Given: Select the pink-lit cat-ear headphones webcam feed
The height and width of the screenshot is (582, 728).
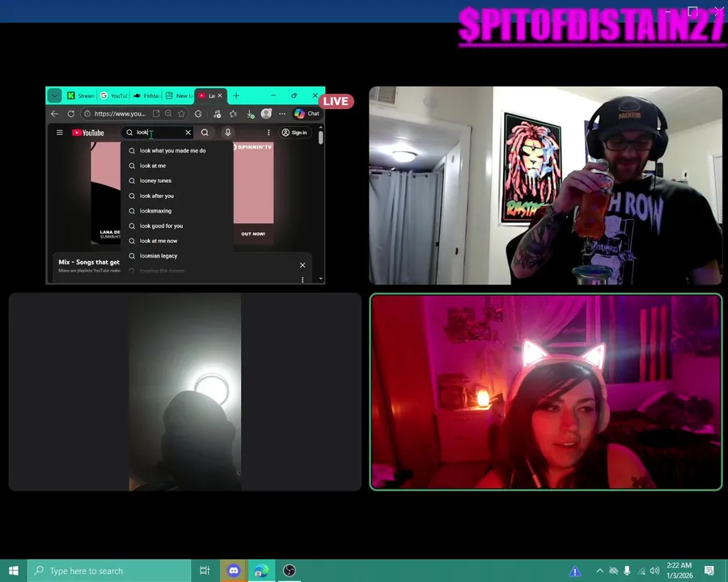Looking at the screenshot, I should [x=545, y=392].
